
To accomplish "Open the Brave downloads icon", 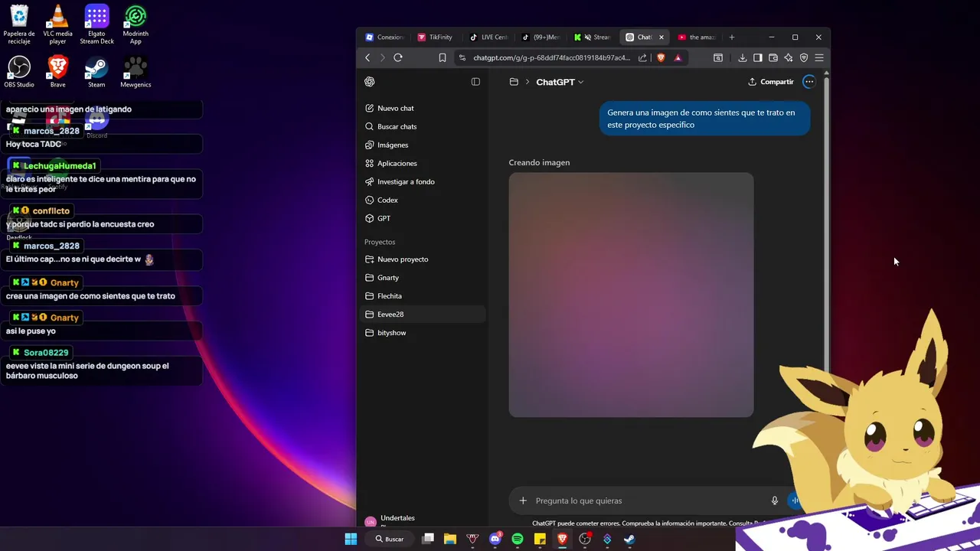I will (x=742, y=57).
